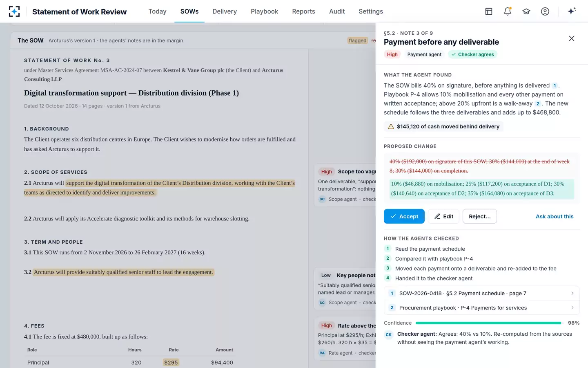Click the CK checker agent avatar
This screenshot has height=368, width=588.
click(389, 334)
